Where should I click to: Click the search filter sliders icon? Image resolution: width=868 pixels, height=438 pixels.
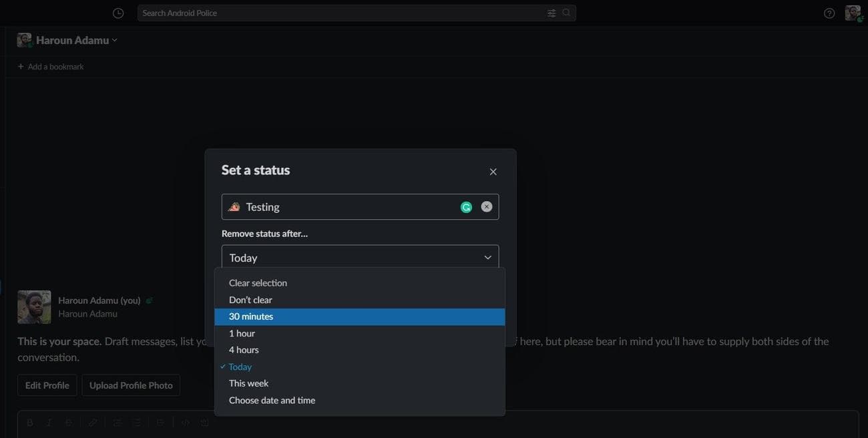(552, 13)
